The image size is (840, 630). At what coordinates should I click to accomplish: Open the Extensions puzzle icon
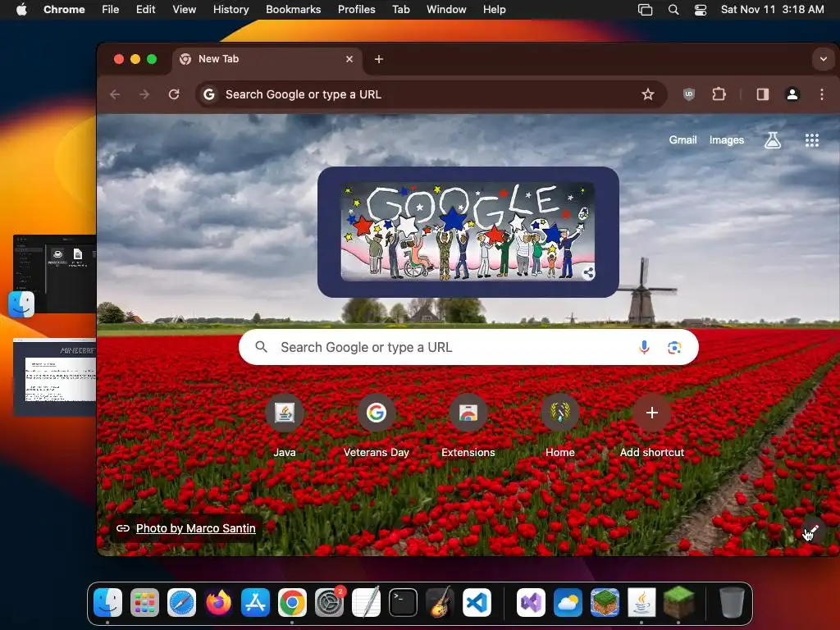(x=719, y=94)
